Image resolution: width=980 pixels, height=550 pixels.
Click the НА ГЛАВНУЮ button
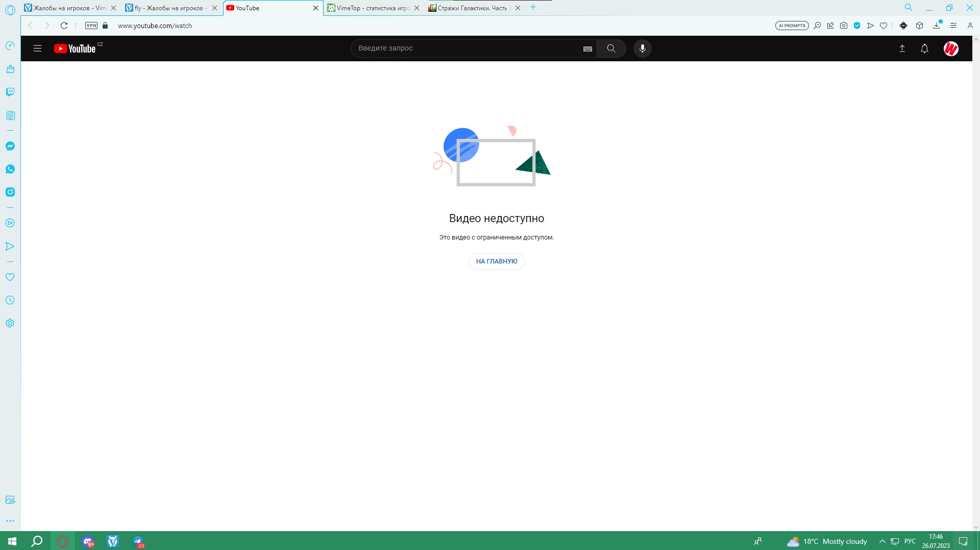(496, 261)
